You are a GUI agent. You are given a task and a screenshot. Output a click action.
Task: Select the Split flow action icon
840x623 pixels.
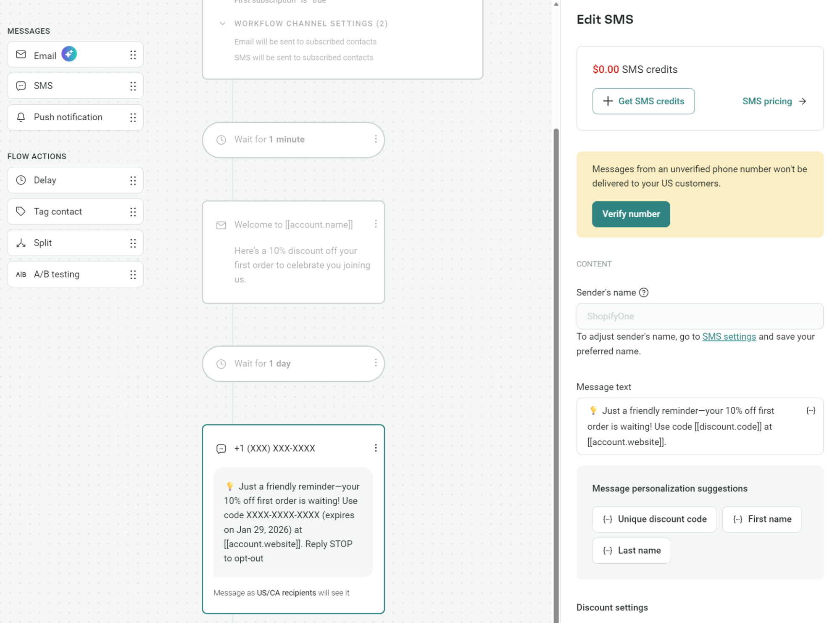coord(21,243)
